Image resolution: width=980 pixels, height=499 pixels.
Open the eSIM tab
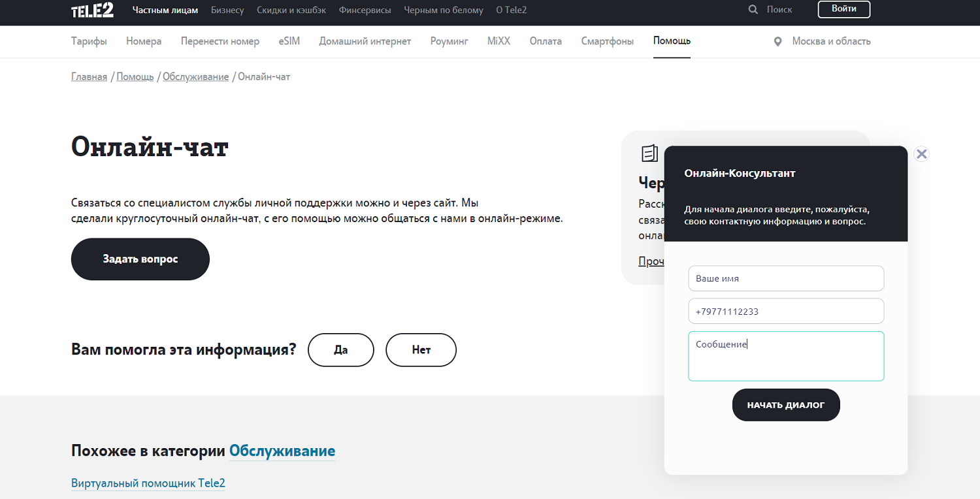[289, 41]
